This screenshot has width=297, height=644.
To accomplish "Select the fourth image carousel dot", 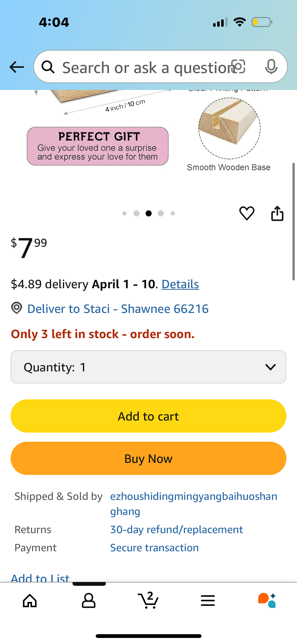I will click(x=161, y=213).
